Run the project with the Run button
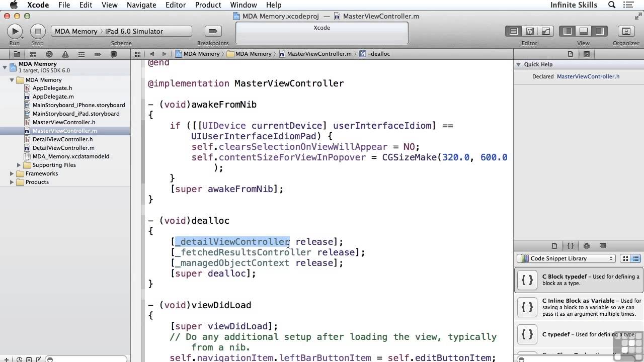The height and width of the screenshot is (362, 644). click(15, 31)
